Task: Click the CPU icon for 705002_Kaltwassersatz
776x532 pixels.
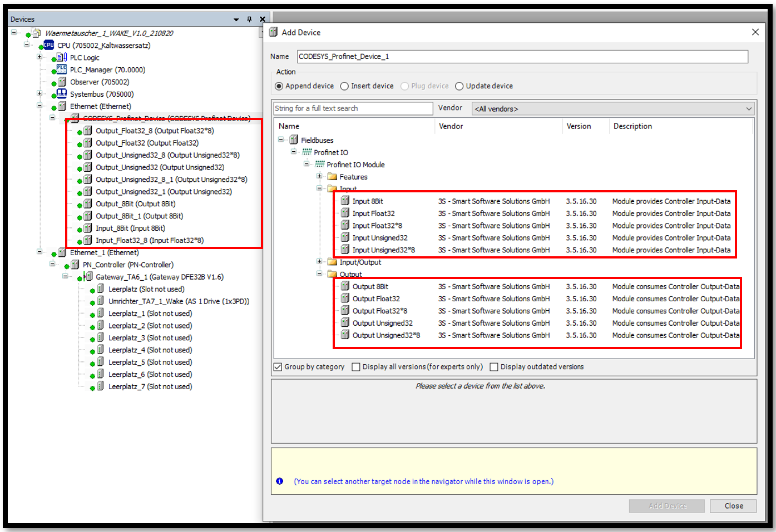Action: (x=49, y=45)
